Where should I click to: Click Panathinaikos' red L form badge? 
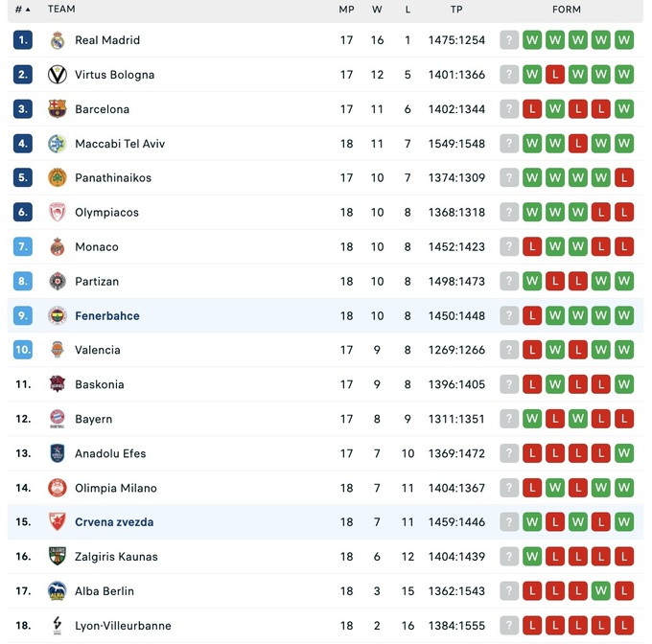tap(624, 178)
